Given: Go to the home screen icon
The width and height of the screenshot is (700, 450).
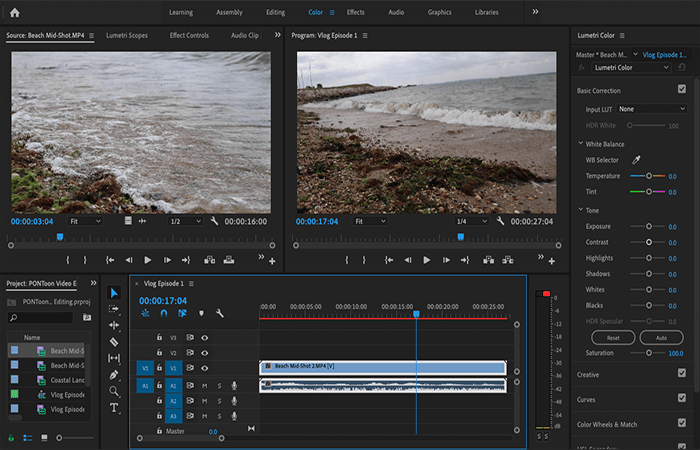Looking at the screenshot, I should click(15, 12).
